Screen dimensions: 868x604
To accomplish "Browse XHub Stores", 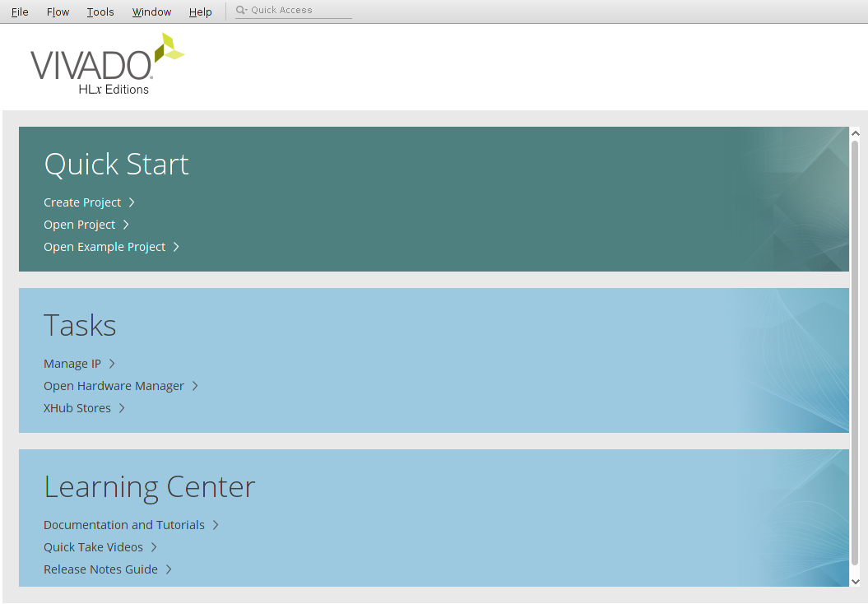I will coord(77,407).
